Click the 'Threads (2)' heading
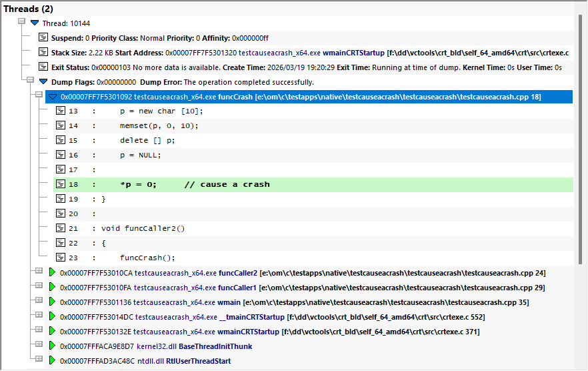 click(28, 9)
